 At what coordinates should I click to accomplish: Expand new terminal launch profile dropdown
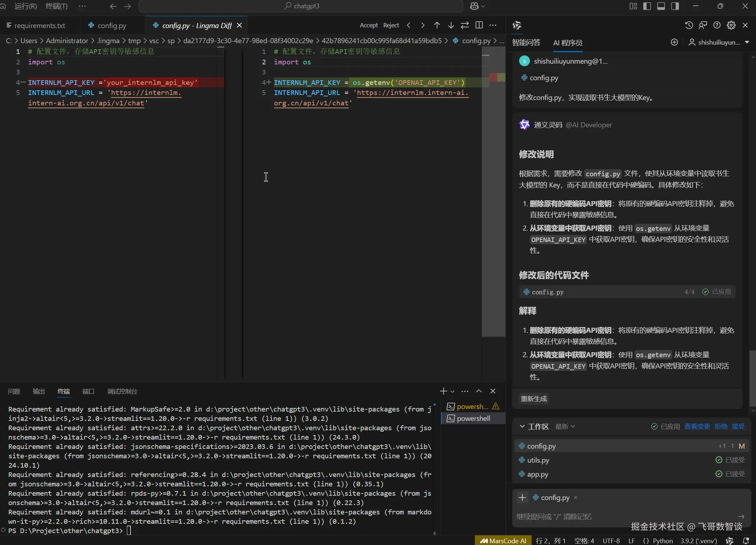(453, 391)
